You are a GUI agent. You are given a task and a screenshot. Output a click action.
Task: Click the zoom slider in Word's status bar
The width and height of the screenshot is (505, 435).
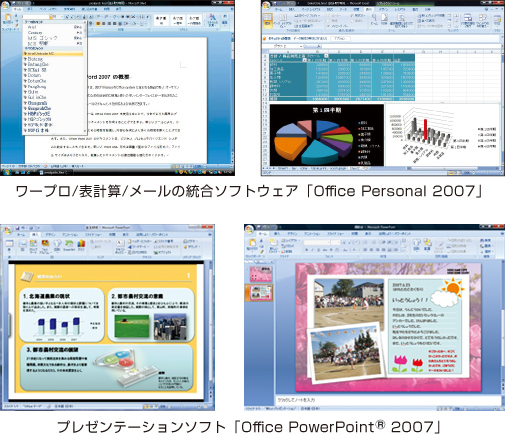[x=217, y=166]
